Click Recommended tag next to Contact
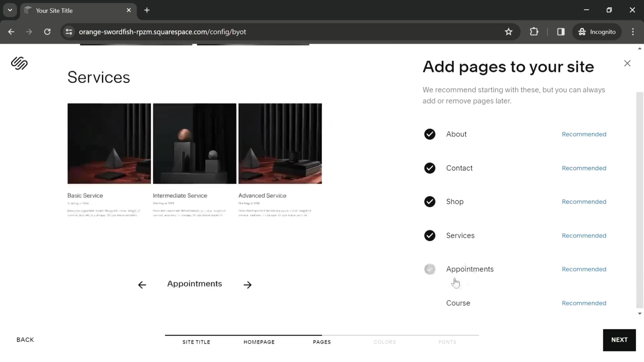This screenshot has height=362, width=644. coord(584,168)
